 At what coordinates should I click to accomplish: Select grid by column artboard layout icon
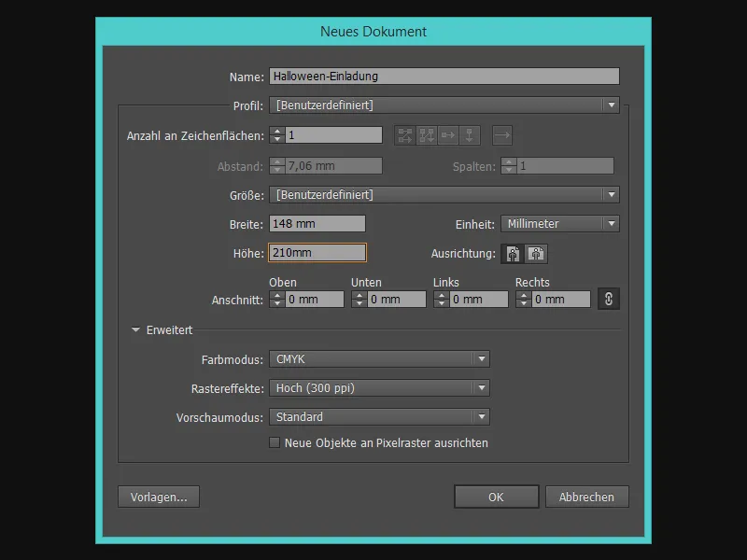427,135
